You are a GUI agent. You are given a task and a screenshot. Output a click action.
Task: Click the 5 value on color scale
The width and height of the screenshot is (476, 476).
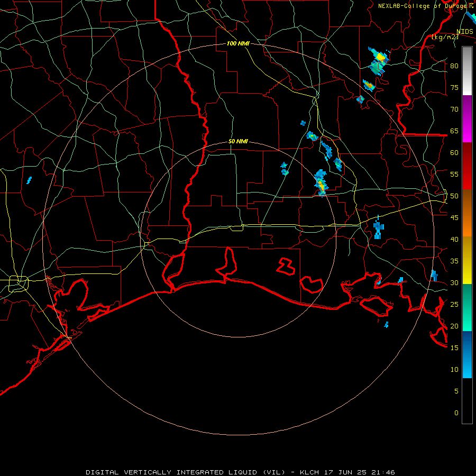(456, 391)
